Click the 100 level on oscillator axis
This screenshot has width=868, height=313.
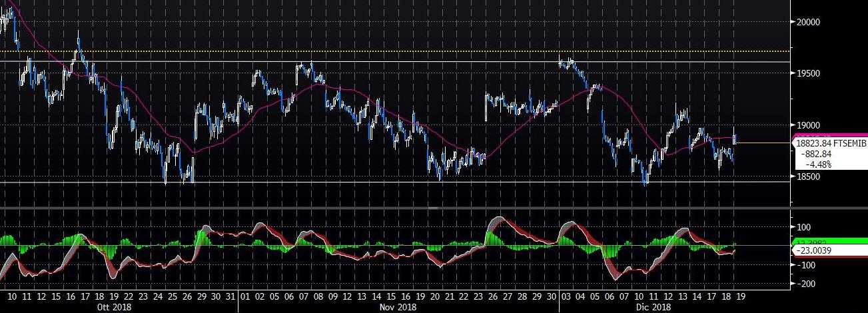[804, 227]
